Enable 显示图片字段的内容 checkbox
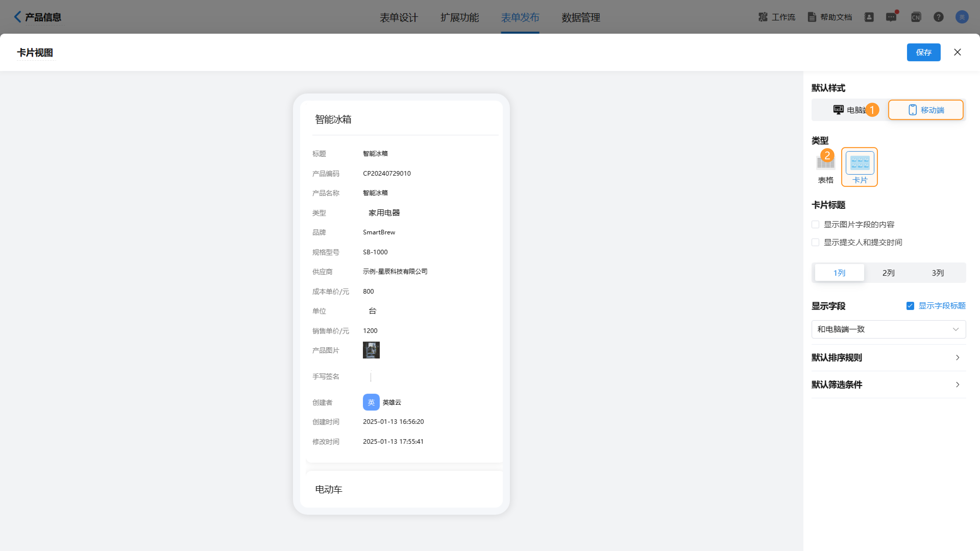 [x=815, y=224]
